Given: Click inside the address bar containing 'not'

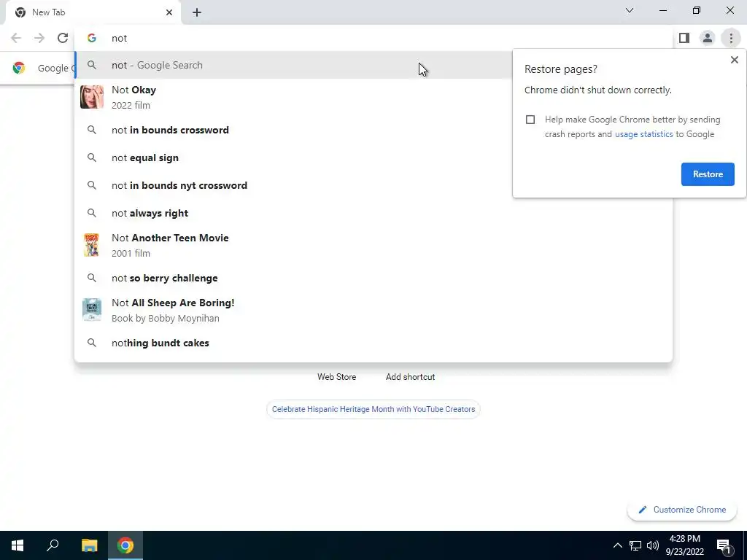Looking at the screenshot, I should (x=373, y=38).
